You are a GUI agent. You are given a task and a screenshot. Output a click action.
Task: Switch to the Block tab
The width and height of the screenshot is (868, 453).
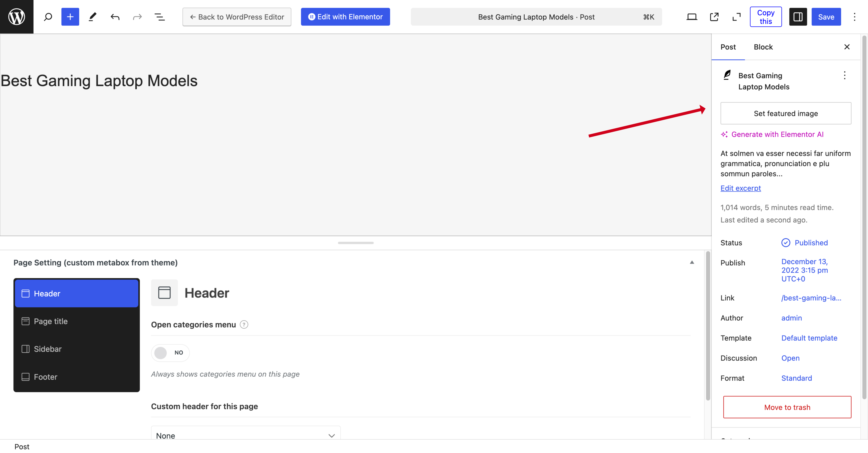763,47
